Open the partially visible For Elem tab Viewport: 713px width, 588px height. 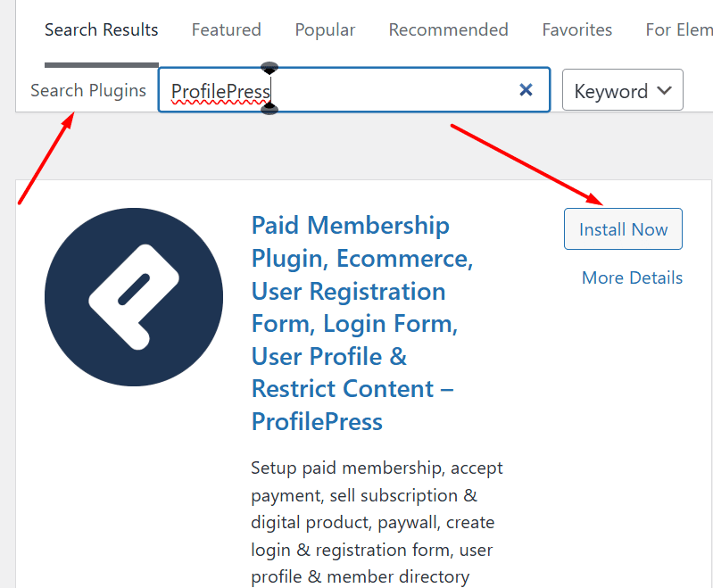(678, 30)
